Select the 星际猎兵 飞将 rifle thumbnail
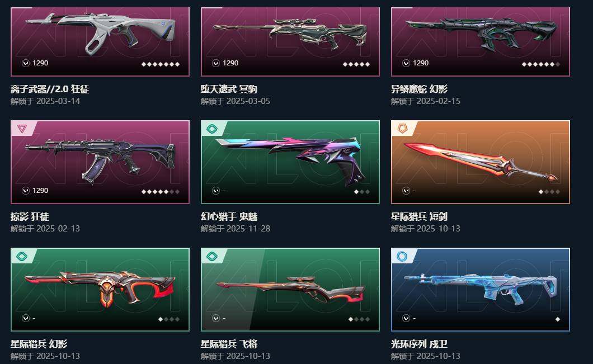The height and width of the screenshot is (364, 593). (x=290, y=290)
